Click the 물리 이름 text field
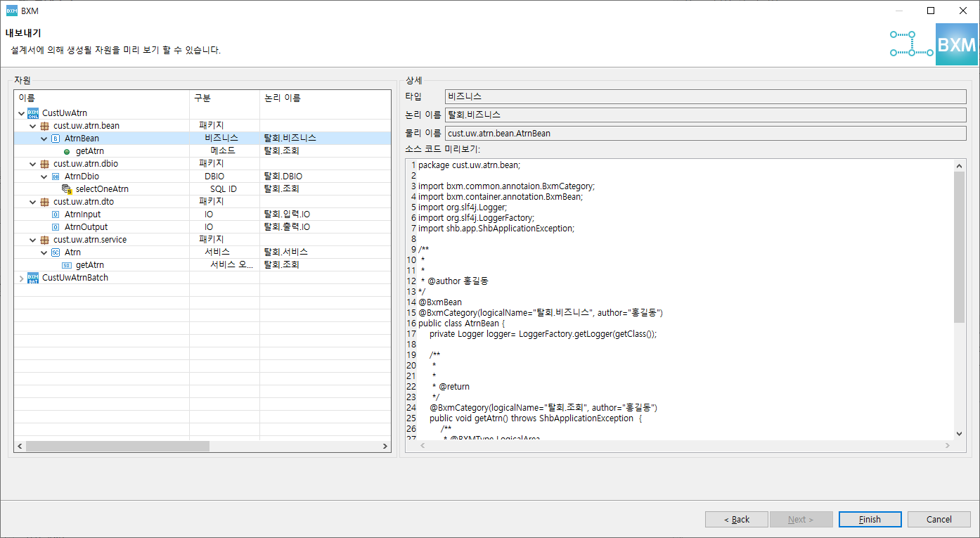The image size is (980, 538). [705, 133]
